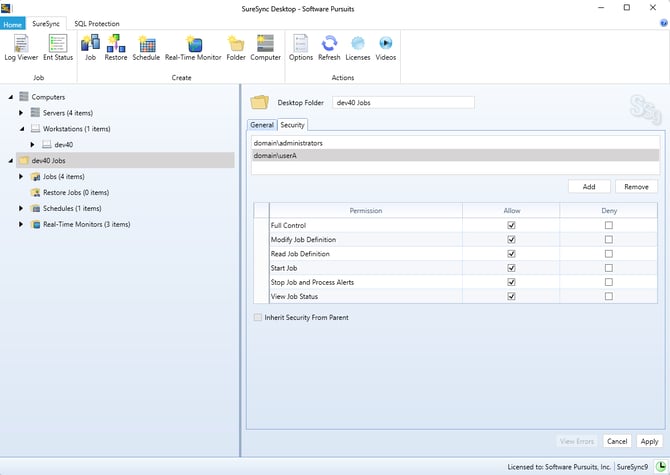Uncheck Allow for View Job Status
Image resolution: width=670 pixels, height=475 pixels.
point(511,296)
